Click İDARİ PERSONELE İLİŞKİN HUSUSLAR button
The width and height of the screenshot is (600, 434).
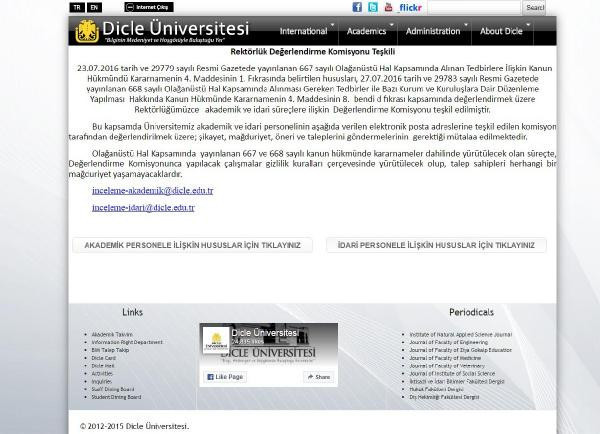428,244
